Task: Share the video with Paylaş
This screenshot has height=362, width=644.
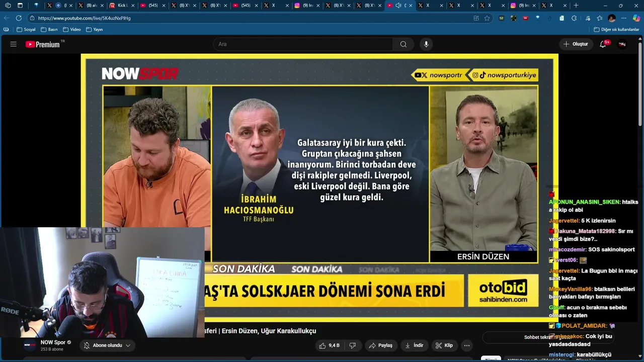Action: click(380, 345)
